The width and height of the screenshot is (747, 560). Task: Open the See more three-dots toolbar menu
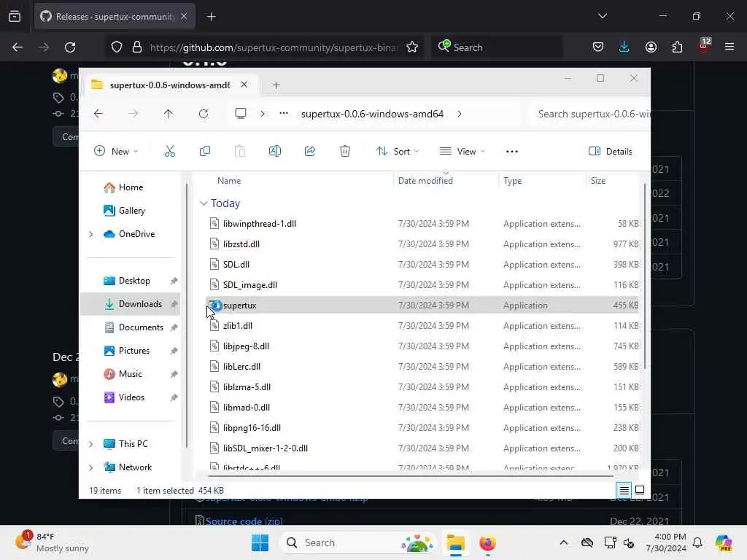[x=511, y=152]
